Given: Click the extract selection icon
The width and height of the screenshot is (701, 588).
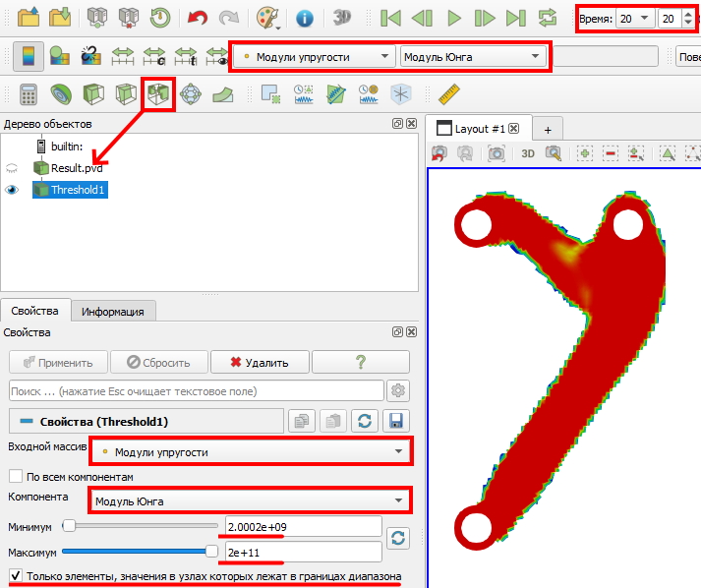Looking at the screenshot, I should 271,94.
